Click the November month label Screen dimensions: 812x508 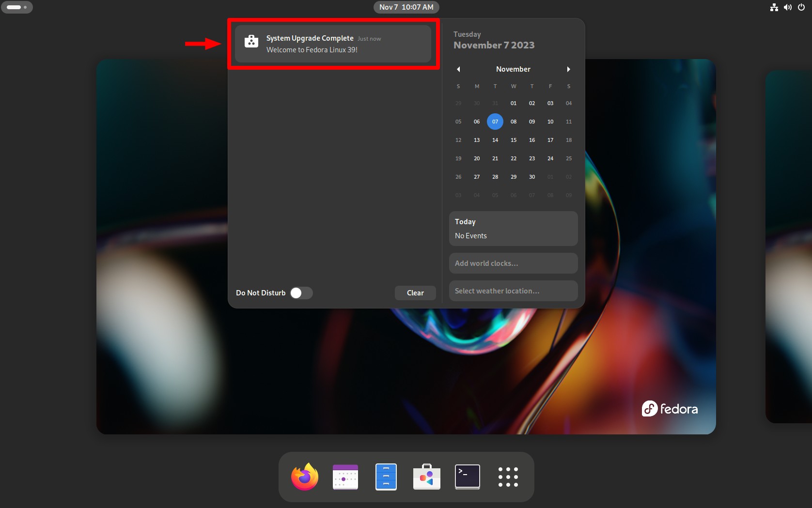(513, 69)
